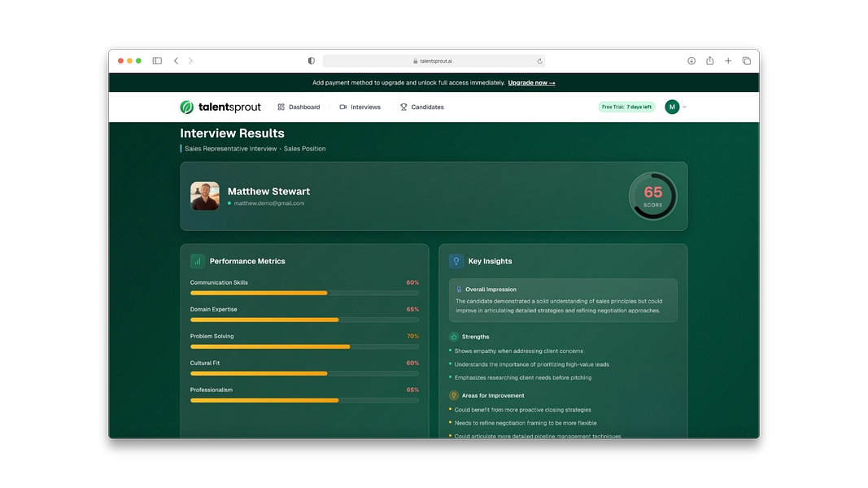The image size is (868, 488).
Task: Open the account menu via avatar chevron
Action: click(x=684, y=107)
